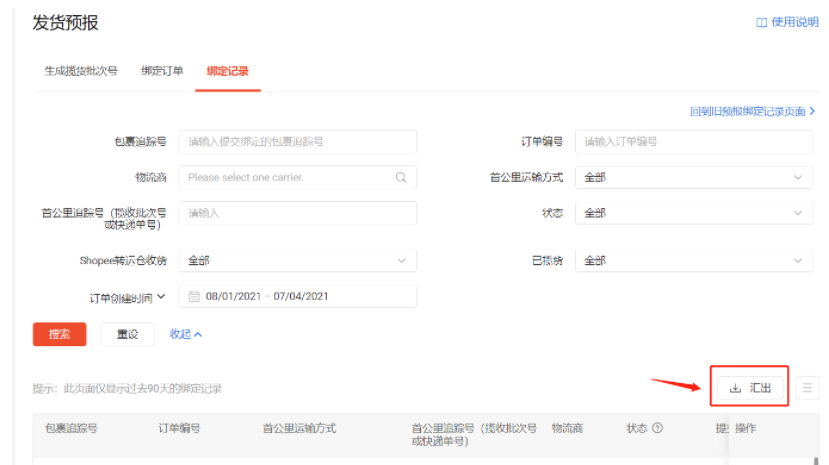Click the book icon beside 使用说明

(761, 22)
